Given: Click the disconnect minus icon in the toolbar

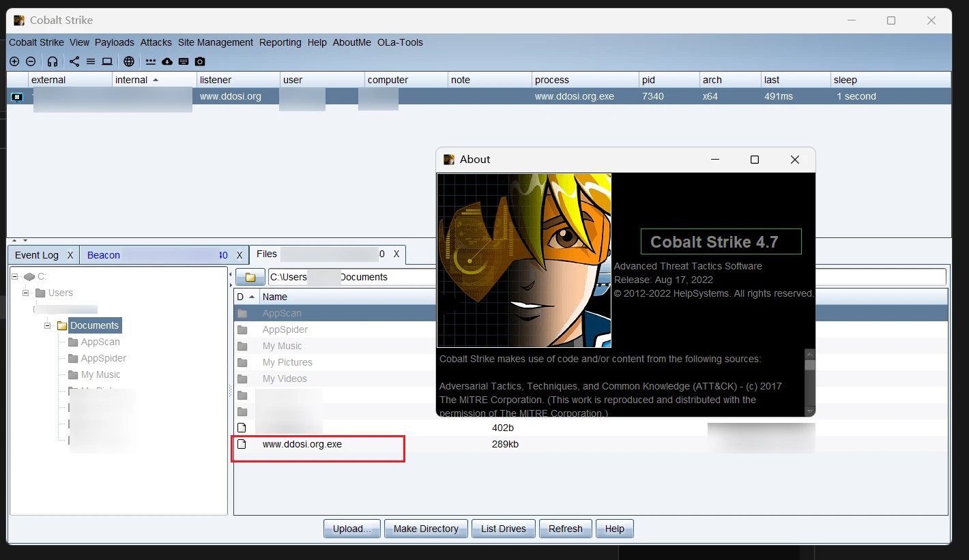Looking at the screenshot, I should tap(31, 61).
